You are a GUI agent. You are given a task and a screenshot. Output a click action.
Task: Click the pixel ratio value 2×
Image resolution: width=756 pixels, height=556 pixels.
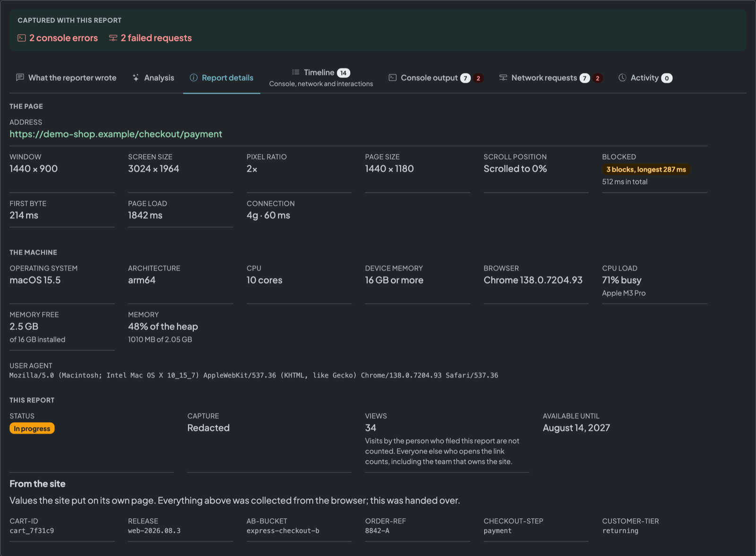tap(252, 169)
